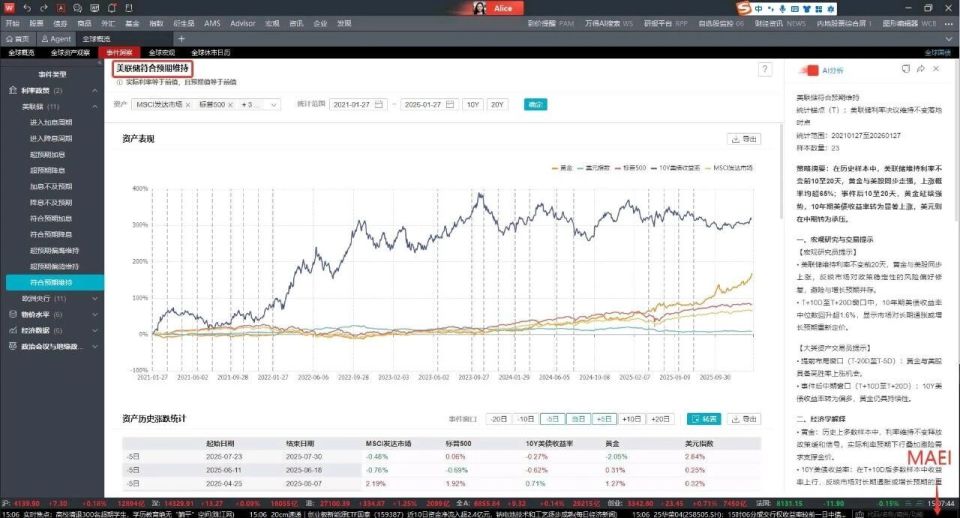Toggle the 美元指数 legend series
This screenshot has height=518, width=960.
click(594, 168)
